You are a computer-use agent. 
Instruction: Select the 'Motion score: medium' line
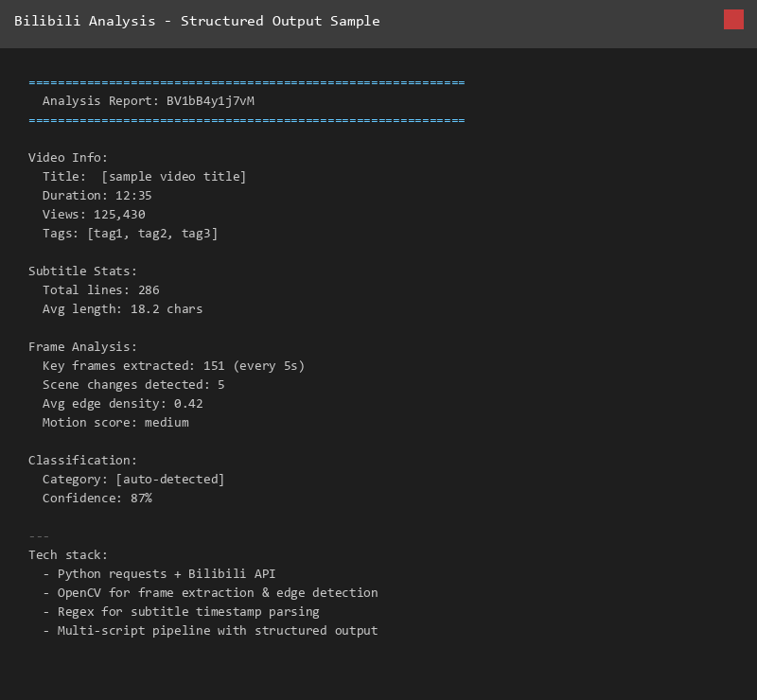pos(115,423)
